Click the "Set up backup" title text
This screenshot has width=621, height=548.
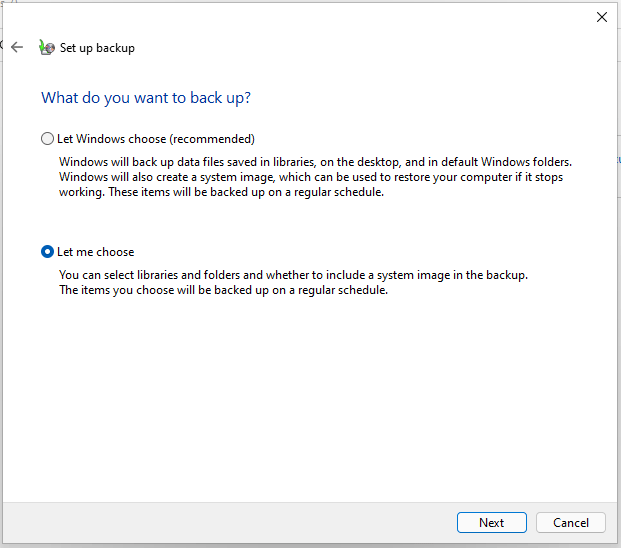(97, 48)
